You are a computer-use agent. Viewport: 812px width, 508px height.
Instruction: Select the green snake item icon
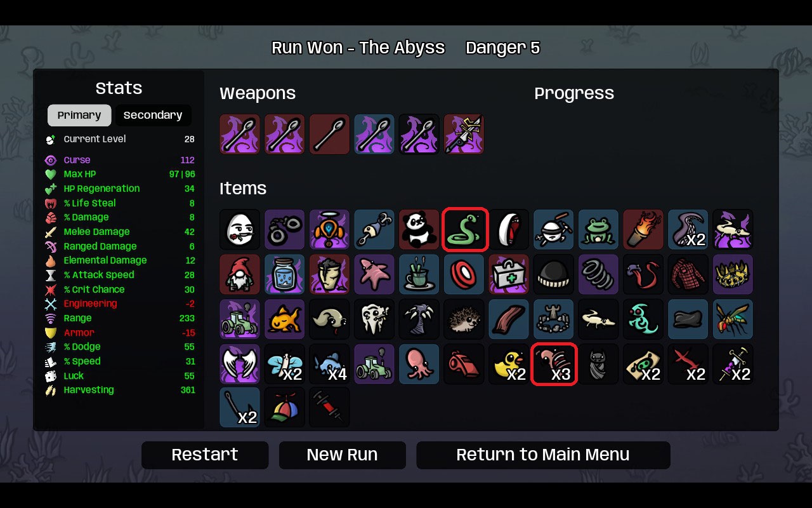point(465,229)
